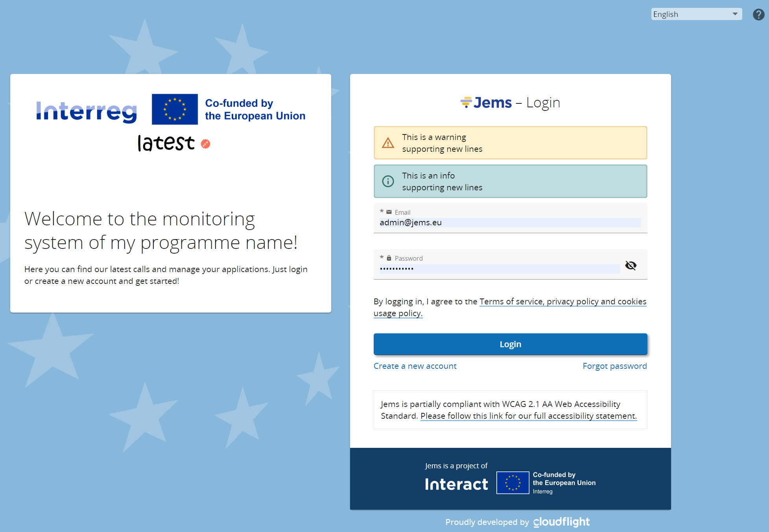This screenshot has height=532, width=769.
Task: Click the Forgot password link
Action: click(614, 366)
